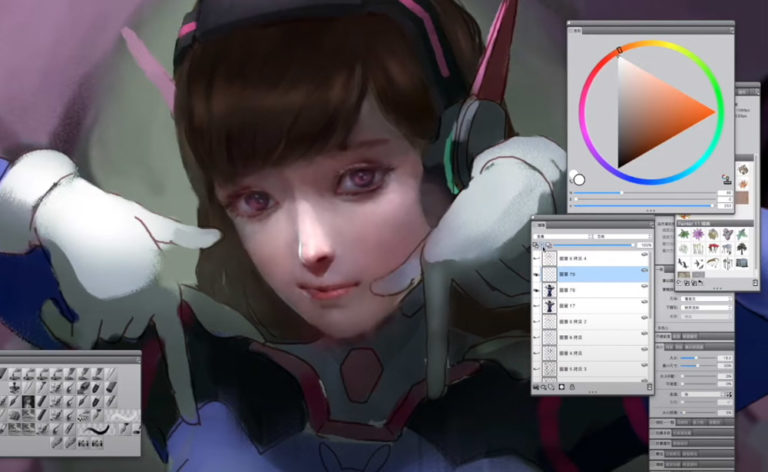Select the additional color swatch behind main color
This screenshot has height=472, width=768.
(573, 173)
